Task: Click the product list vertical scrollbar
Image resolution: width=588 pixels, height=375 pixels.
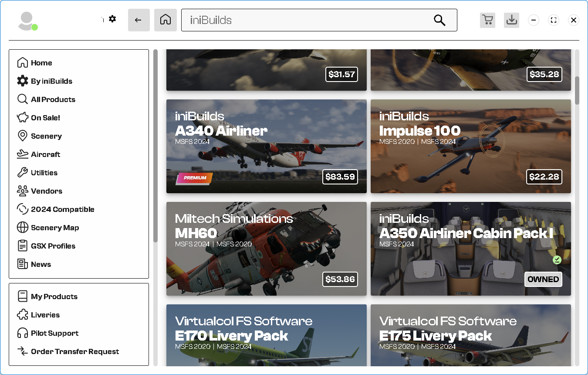Action: pos(577,90)
